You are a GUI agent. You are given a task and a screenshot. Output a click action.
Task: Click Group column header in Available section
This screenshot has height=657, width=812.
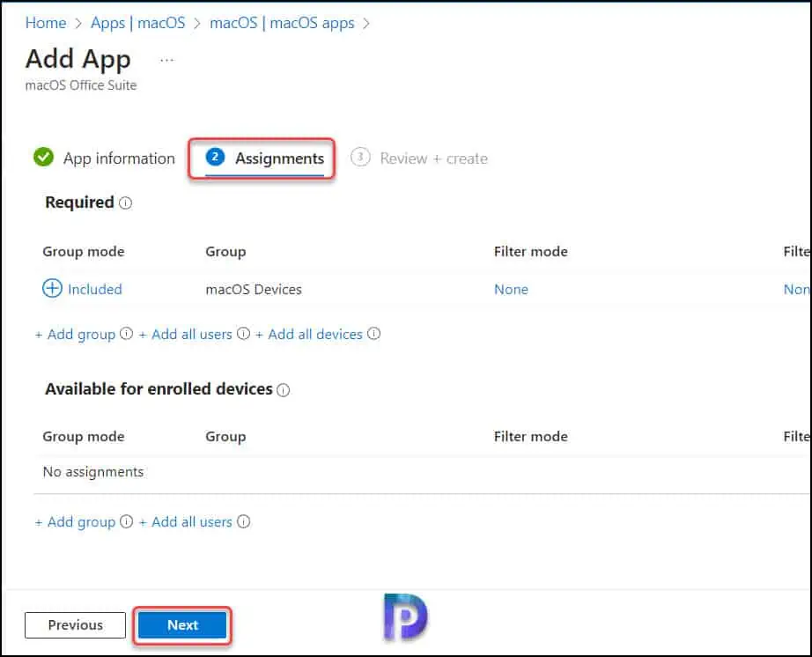pyautogui.click(x=225, y=437)
